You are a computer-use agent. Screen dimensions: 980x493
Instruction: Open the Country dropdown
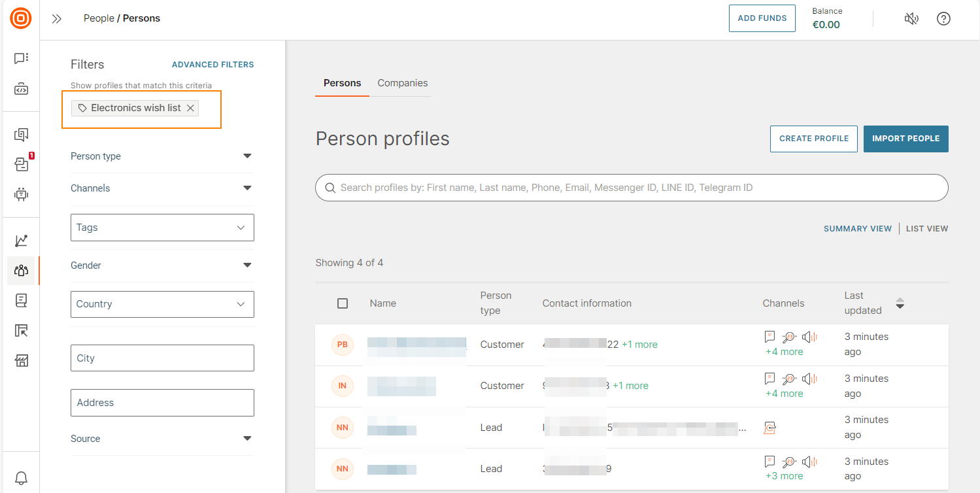pyautogui.click(x=162, y=304)
